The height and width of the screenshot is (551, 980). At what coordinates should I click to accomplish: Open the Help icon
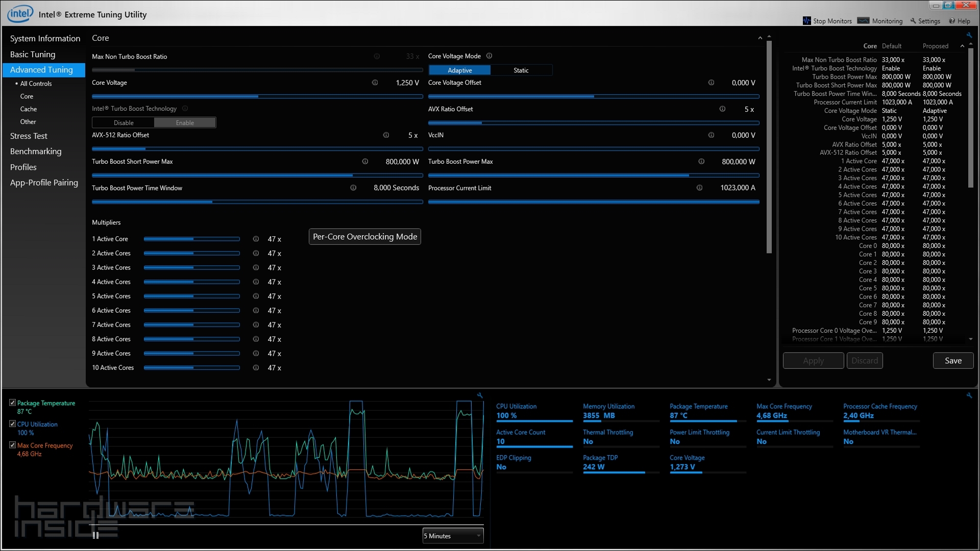tap(952, 21)
